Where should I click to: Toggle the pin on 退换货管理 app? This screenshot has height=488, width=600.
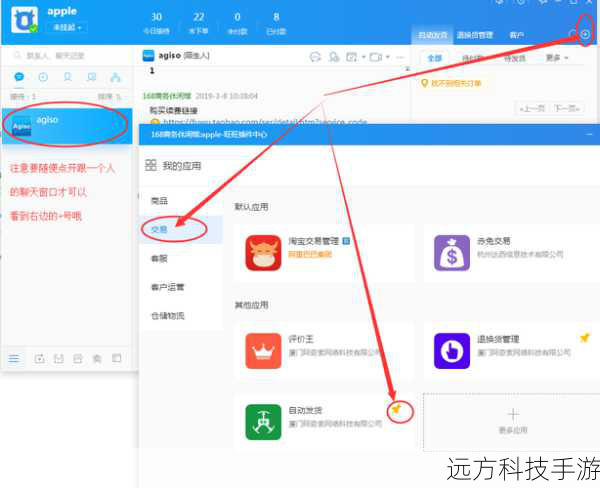pos(584,338)
